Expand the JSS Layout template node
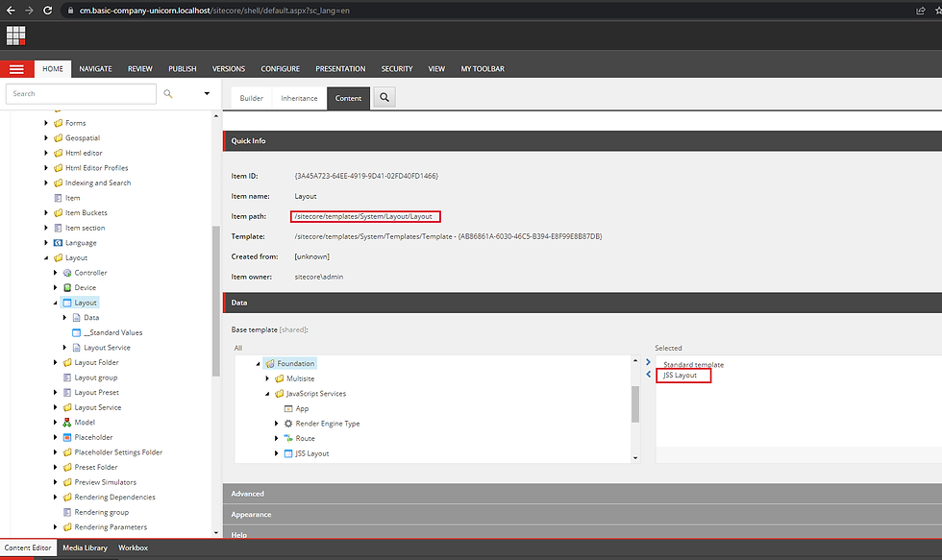The image size is (942, 560). tap(277, 453)
